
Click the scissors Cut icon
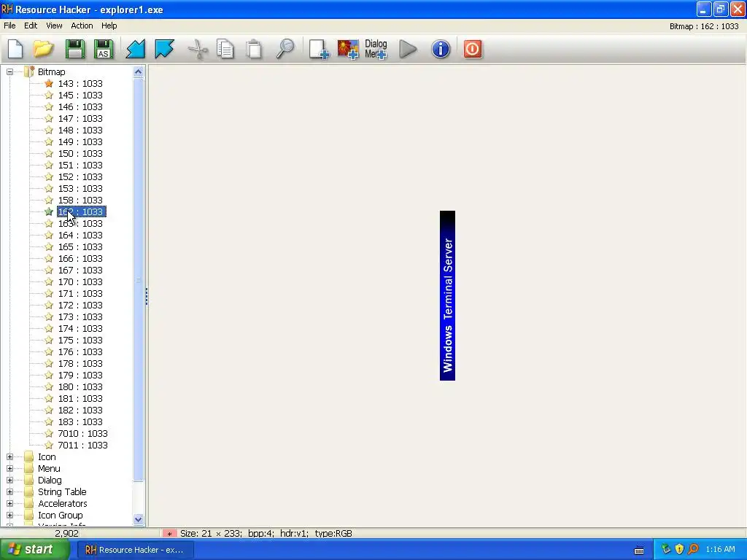(x=198, y=49)
